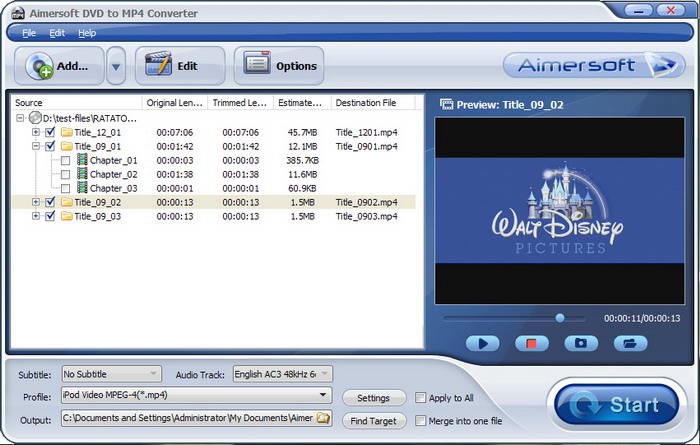Click the Aimersoft logo banner
Viewport: 700px width, 445px height.
[x=593, y=65]
